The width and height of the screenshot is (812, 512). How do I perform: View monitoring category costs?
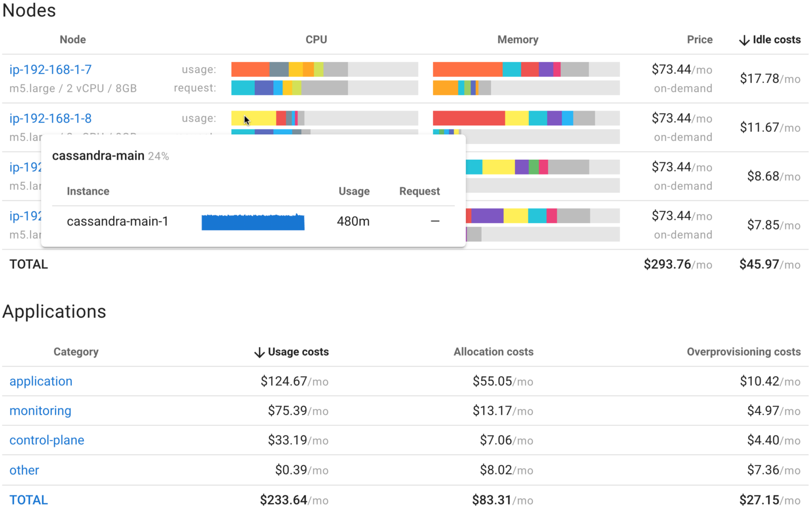point(40,411)
